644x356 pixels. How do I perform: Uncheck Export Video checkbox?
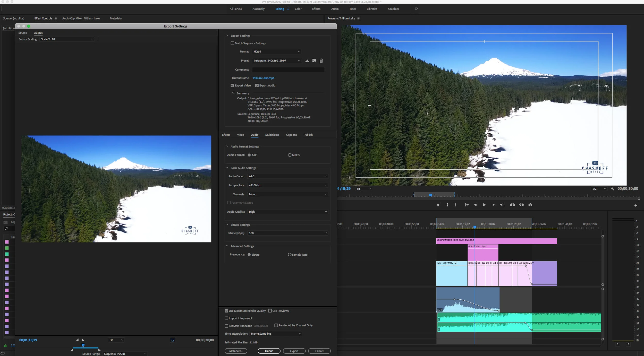tap(232, 85)
